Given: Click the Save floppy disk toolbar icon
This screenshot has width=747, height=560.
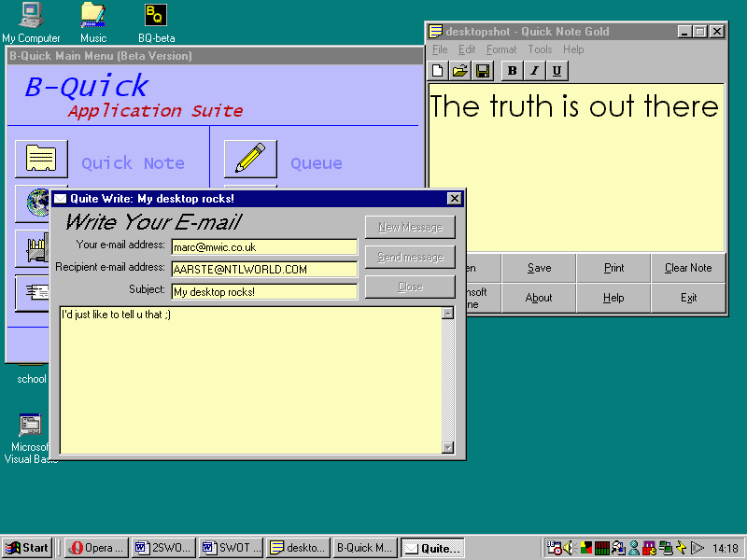Looking at the screenshot, I should pyautogui.click(x=482, y=71).
